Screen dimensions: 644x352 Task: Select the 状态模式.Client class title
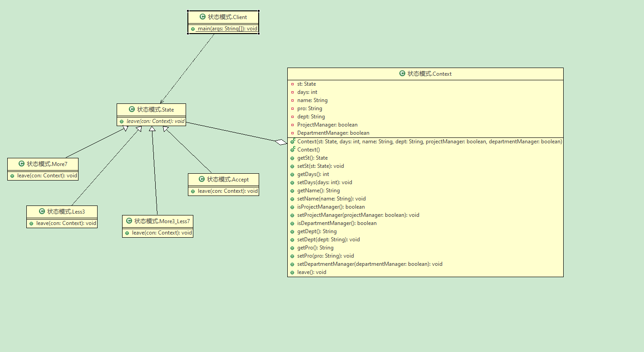[x=227, y=17]
